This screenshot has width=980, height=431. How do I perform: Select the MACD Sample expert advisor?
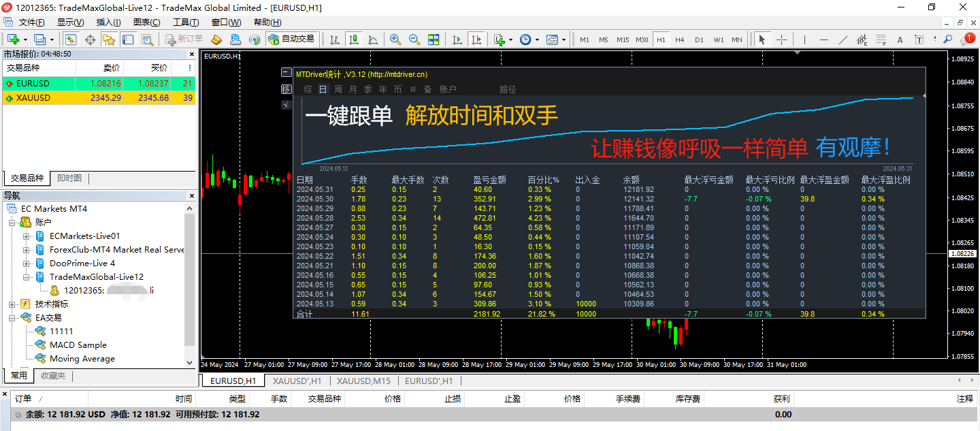pyautogui.click(x=78, y=345)
